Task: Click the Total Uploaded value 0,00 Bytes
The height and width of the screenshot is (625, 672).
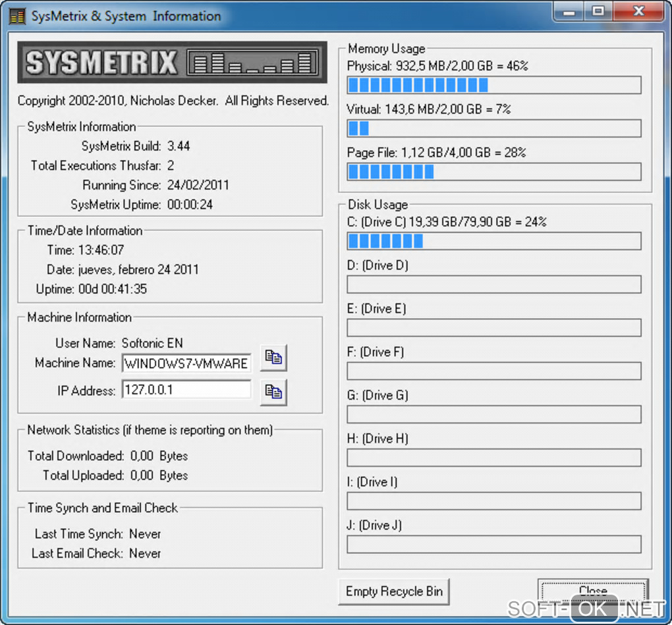Action: pos(159,476)
